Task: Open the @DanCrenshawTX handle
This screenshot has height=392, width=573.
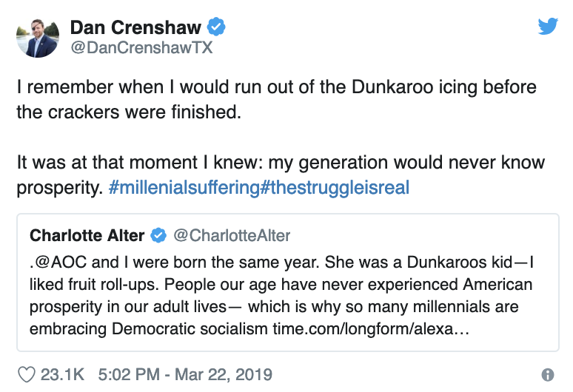Action: 141,48
